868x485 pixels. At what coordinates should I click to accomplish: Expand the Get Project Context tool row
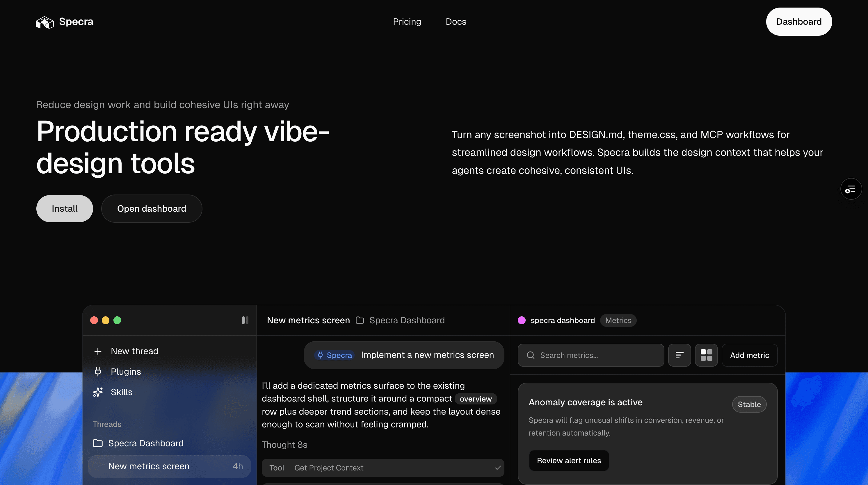383,468
